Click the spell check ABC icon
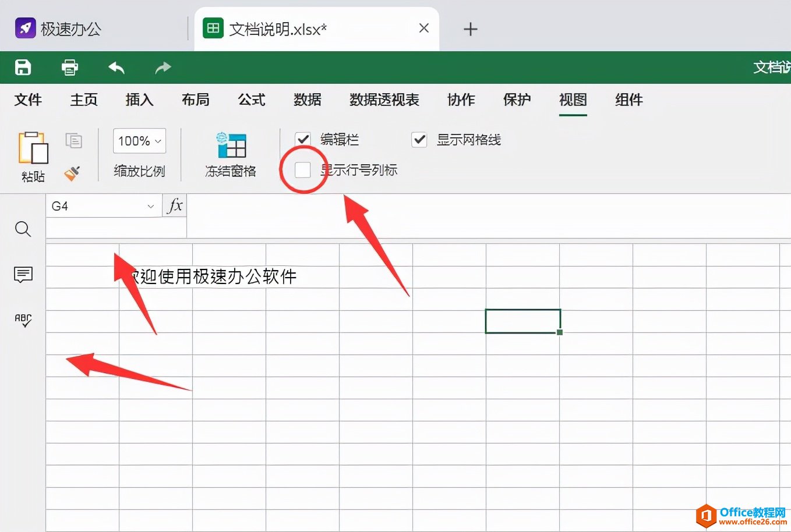 23,321
